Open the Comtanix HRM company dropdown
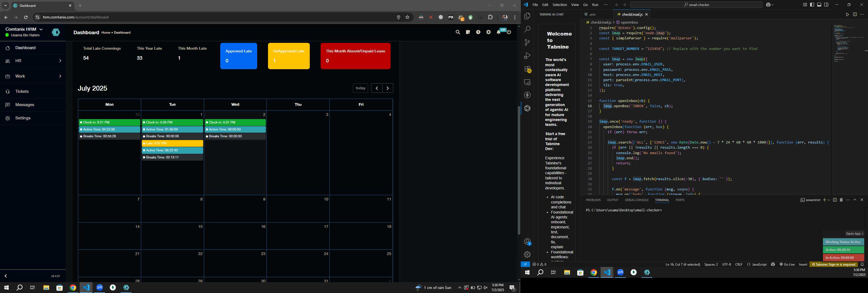Viewport: 868px width, 293px height. 24,29
